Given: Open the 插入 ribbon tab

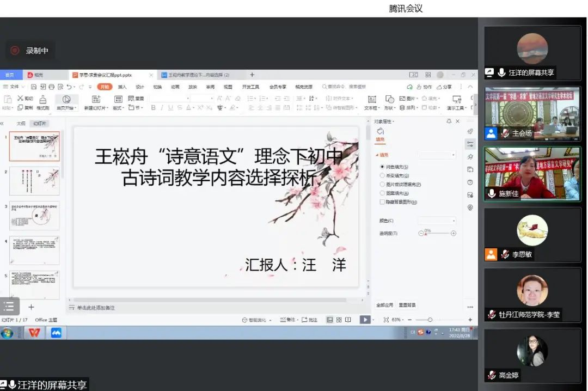Looking at the screenshot, I should tap(122, 87).
